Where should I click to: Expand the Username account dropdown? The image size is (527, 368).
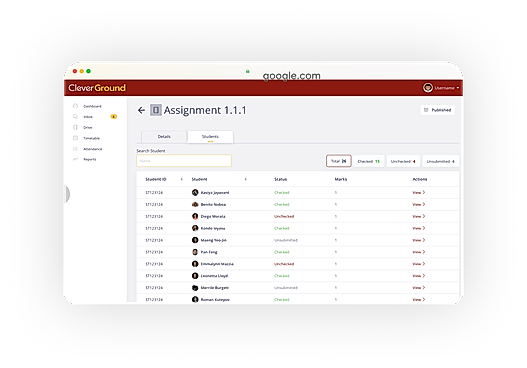coord(441,88)
